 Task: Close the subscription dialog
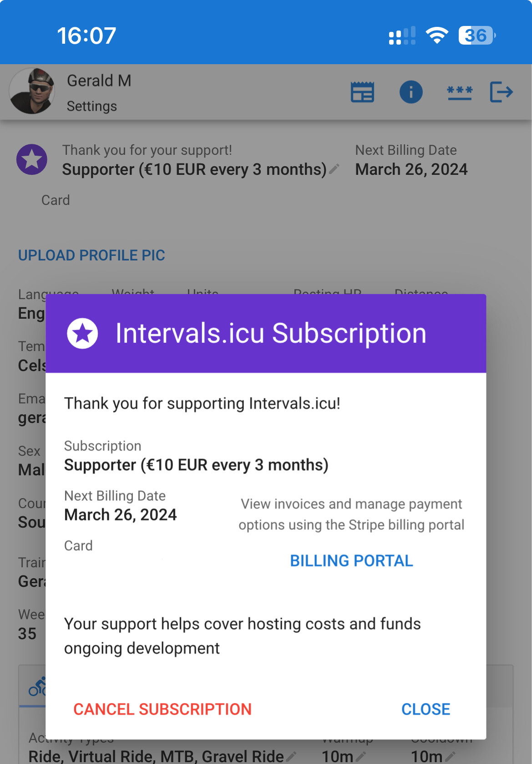[x=426, y=709]
